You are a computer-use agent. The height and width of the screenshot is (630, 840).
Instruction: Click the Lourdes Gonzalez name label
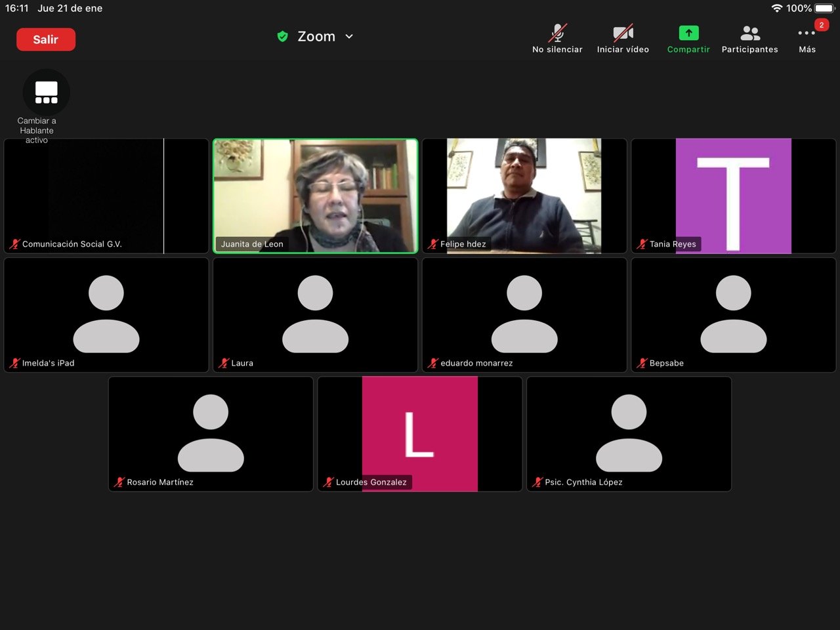click(x=371, y=482)
